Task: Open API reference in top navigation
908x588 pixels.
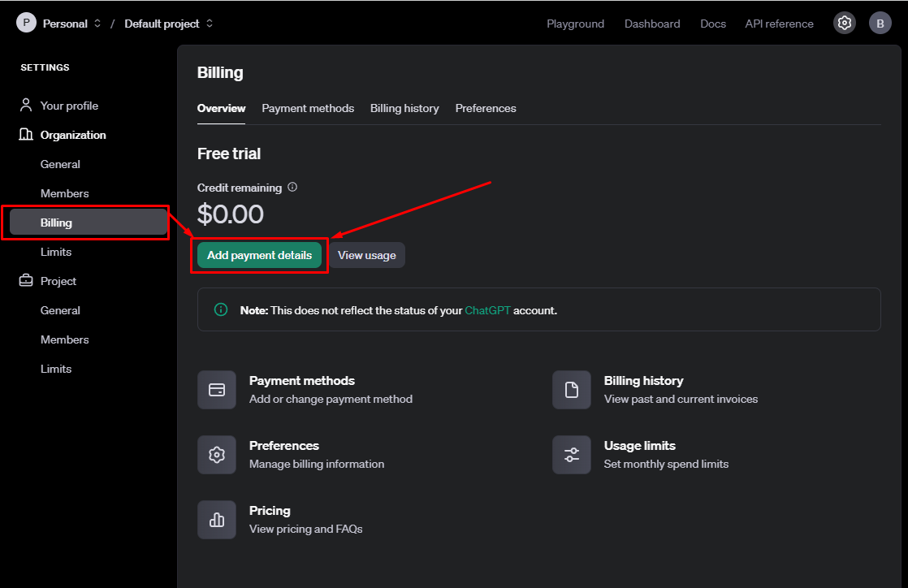Action: click(779, 24)
